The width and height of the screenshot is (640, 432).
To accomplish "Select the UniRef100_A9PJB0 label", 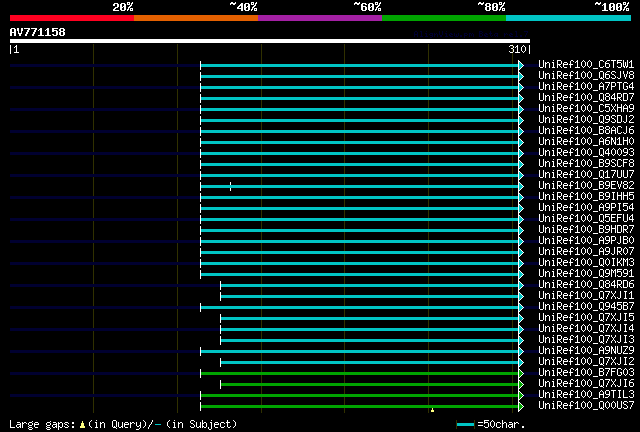I will point(586,241).
